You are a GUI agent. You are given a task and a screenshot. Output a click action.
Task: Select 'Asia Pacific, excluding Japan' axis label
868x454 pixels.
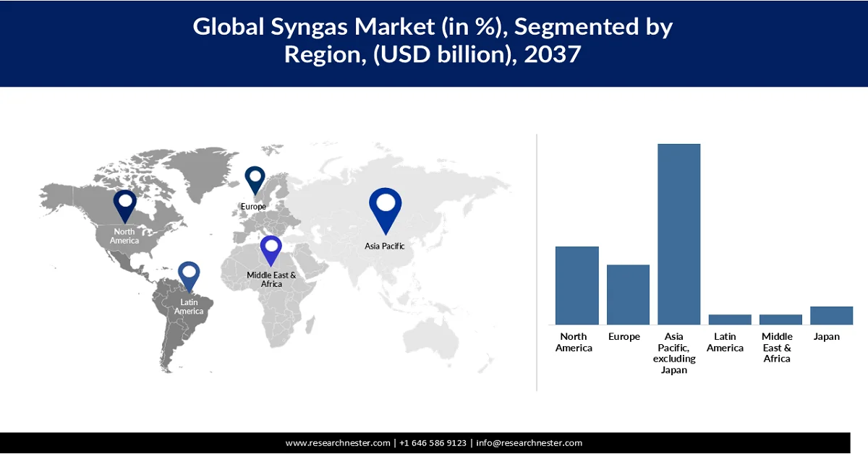pyautogui.click(x=674, y=354)
